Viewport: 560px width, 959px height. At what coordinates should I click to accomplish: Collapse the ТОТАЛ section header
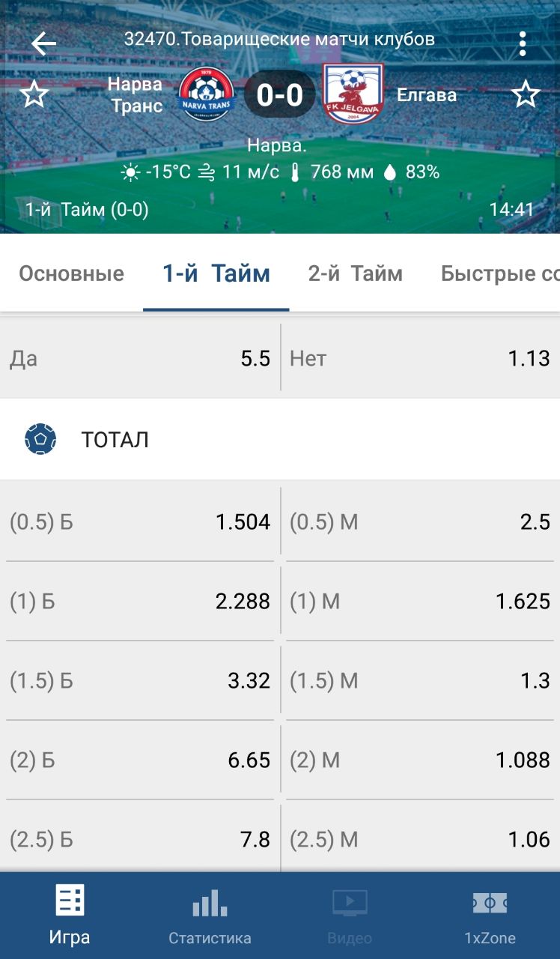[280, 440]
